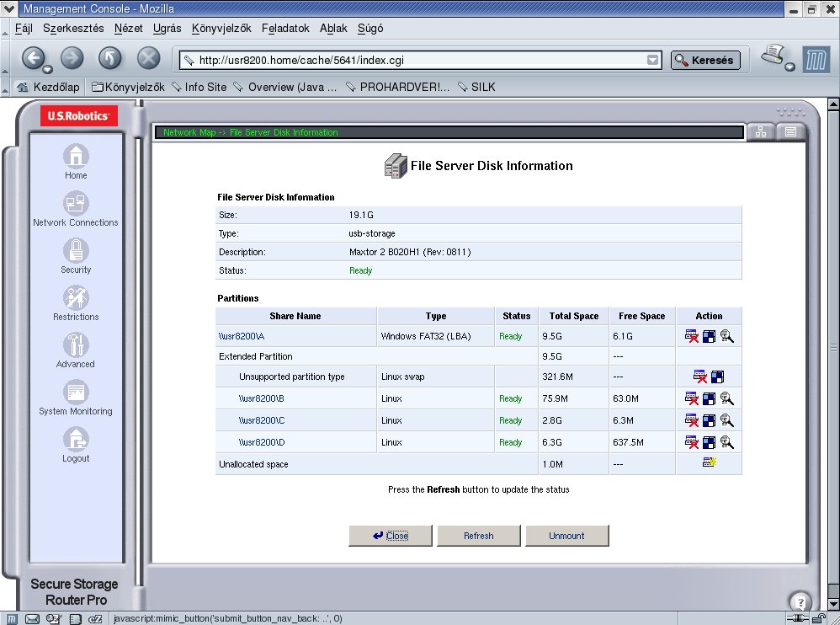Click the Kezdőlap bookmark

coord(48,87)
